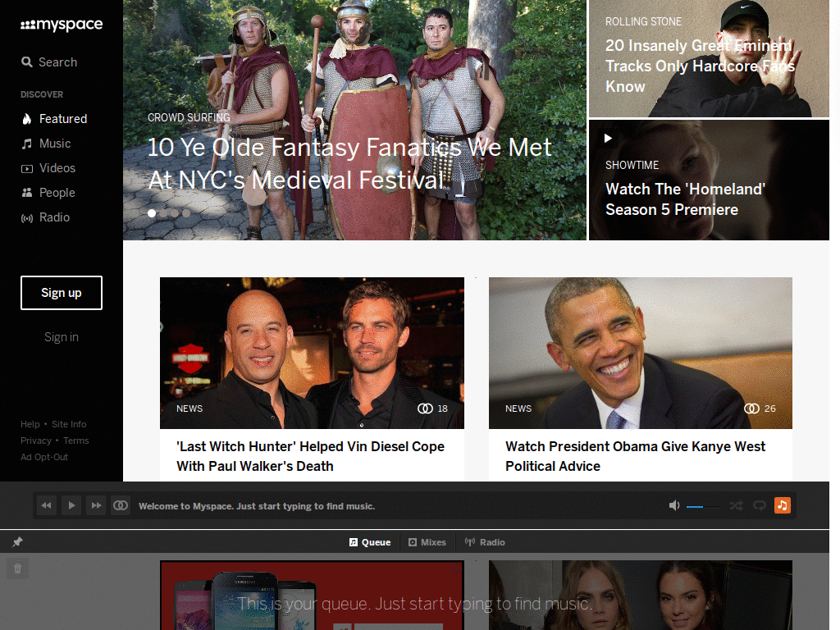Open the Vin Diesel and Paul Walker photo

[312, 353]
